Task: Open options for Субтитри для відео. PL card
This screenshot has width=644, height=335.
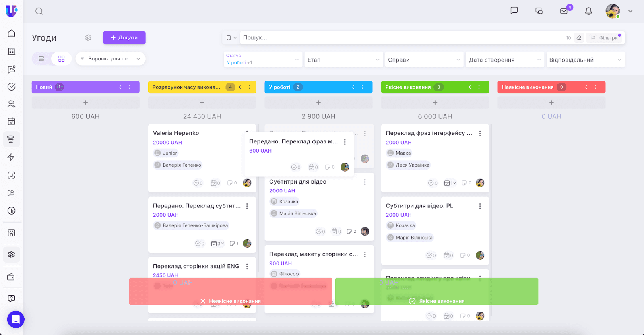Action: click(480, 206)
